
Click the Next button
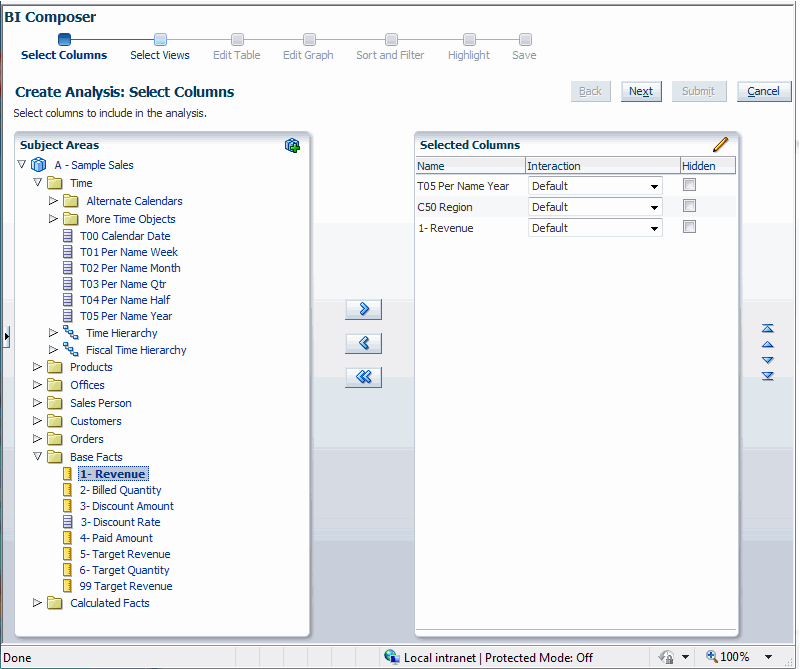[641, 91]
